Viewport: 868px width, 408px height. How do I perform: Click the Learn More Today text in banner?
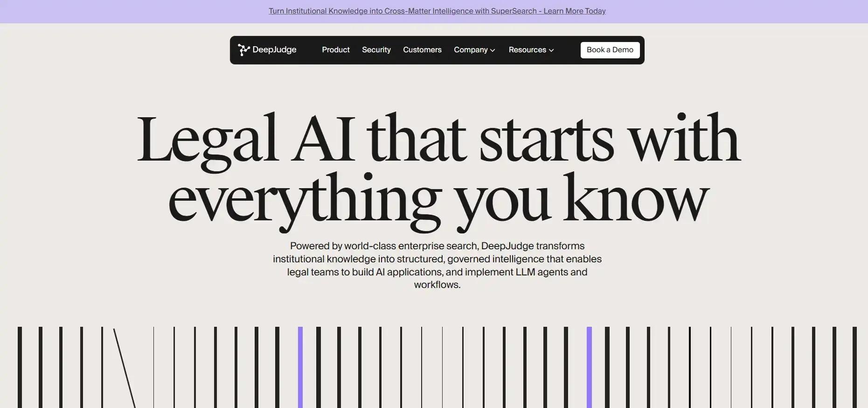click(x=575, y=11)
